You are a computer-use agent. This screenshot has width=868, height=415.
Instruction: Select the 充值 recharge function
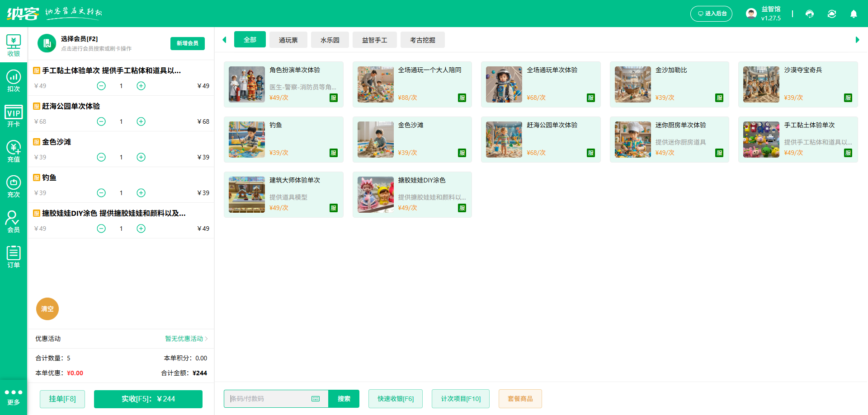coord(14,150)
